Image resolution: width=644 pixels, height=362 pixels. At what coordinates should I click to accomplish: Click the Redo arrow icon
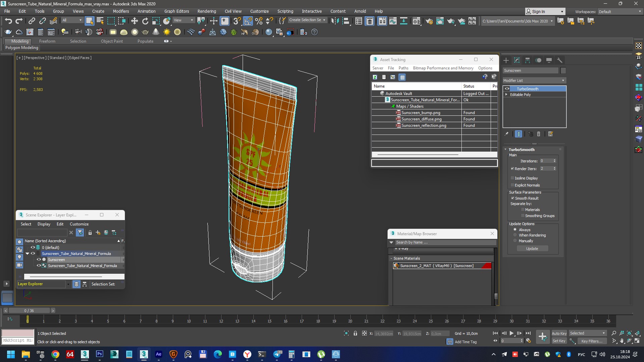point(19,21)
